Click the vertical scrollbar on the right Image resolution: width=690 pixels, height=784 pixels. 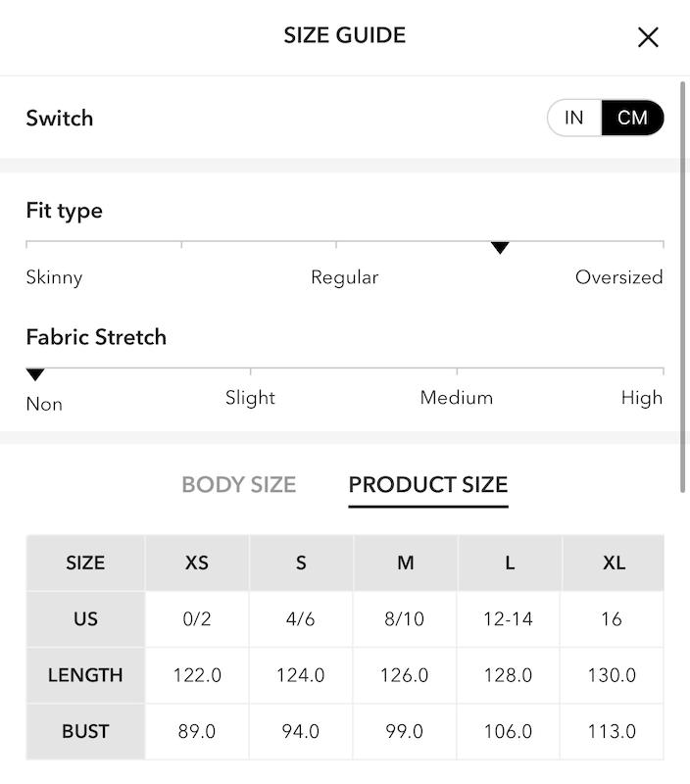coord(682,287)
